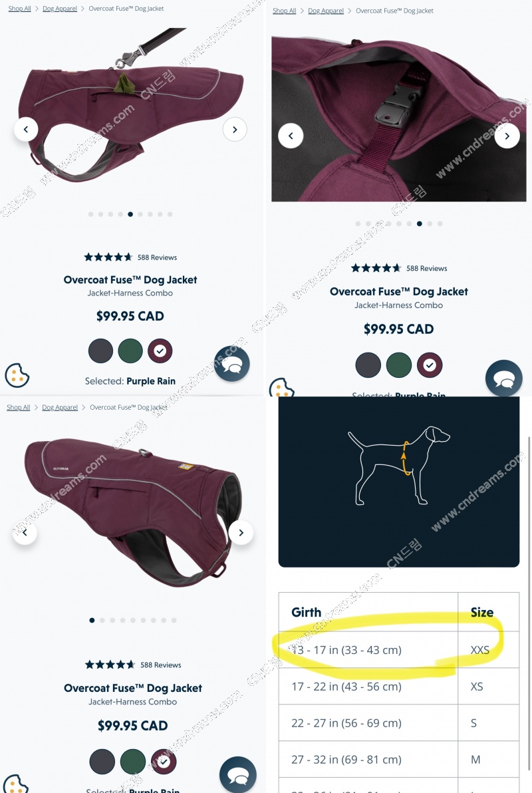532x793 pixels.
Task: Open Dog Apparel breadcrumb above orange-label jacket
Action: 60,407
